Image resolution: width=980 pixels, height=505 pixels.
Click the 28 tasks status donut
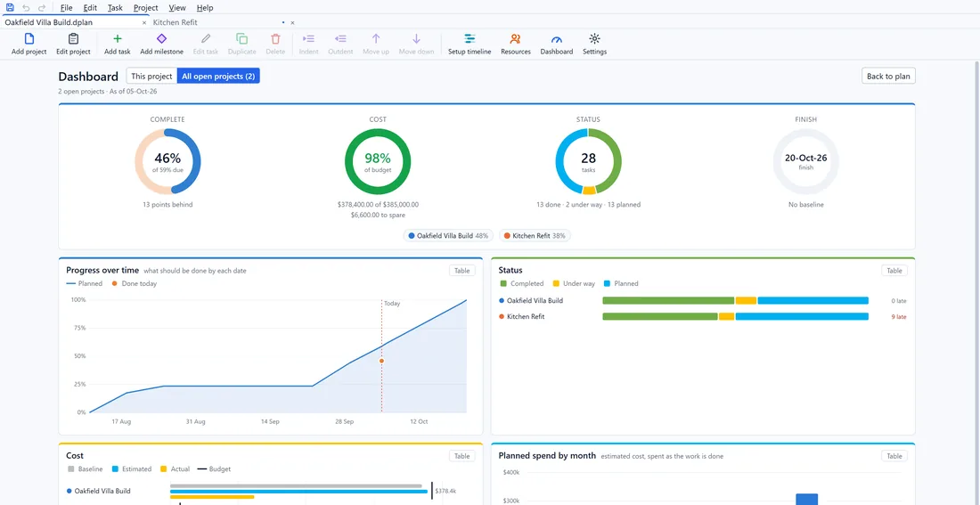pos(588,161)
